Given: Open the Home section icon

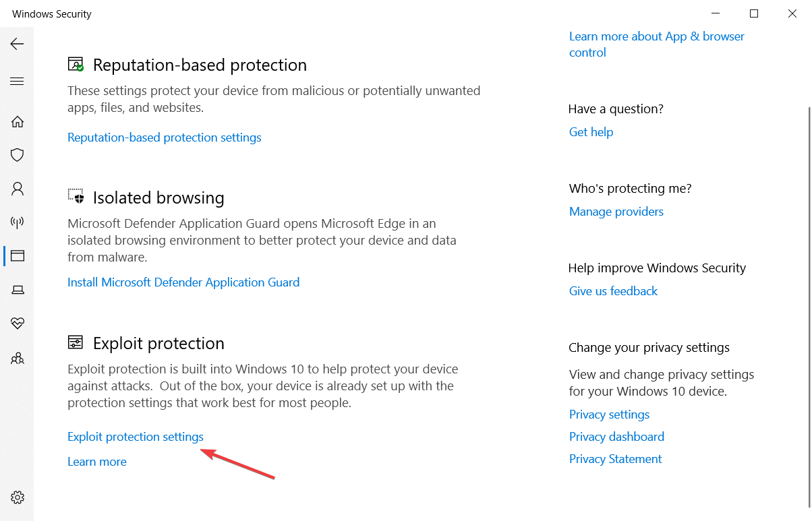Looking at the screenshot, I should [x=18, y=122].
